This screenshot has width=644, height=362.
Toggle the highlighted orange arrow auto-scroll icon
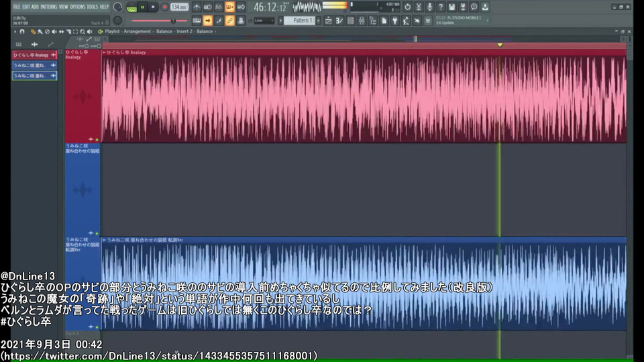(x=208, y=20)
